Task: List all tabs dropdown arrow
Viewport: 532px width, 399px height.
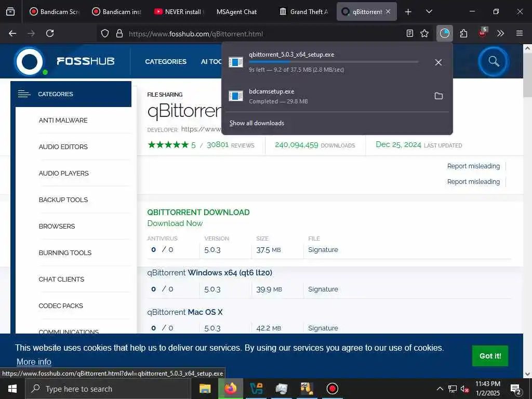Action: coord(429,11)
